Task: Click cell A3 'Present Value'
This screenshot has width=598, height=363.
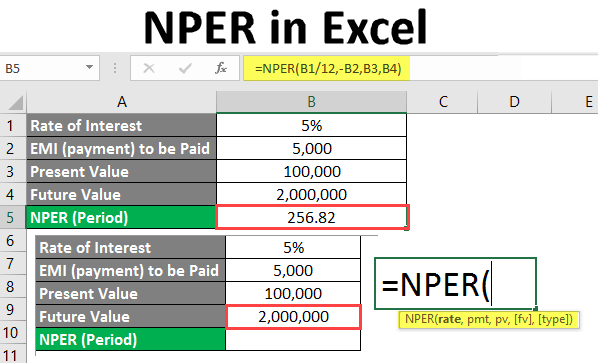Action: pyautogui.click(x=121, y=172)
